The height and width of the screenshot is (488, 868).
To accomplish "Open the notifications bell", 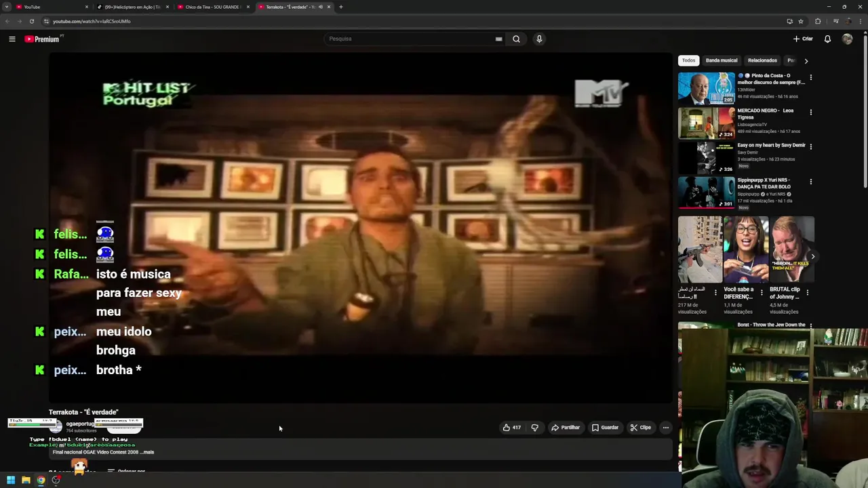I will click(827, 39).
